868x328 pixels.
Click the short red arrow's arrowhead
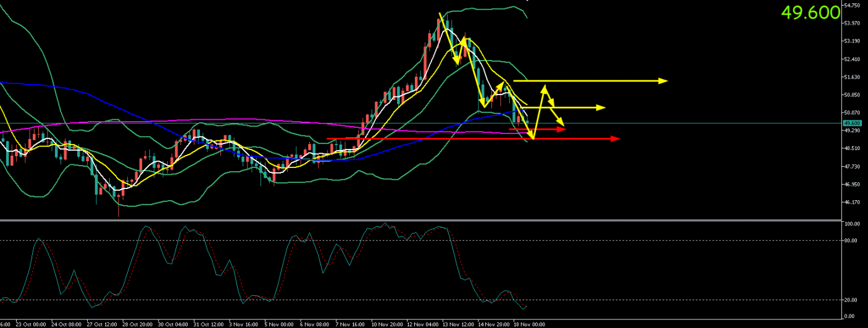point(562,129)
